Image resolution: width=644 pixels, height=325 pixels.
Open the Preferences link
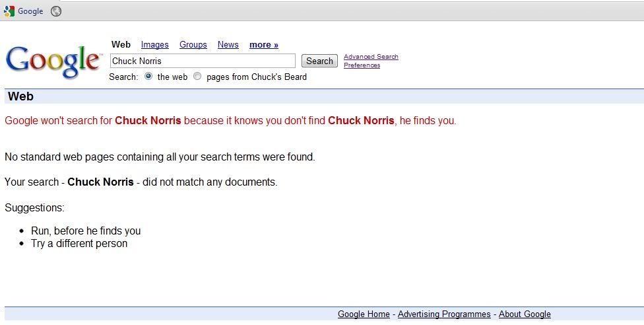(362, 65)
